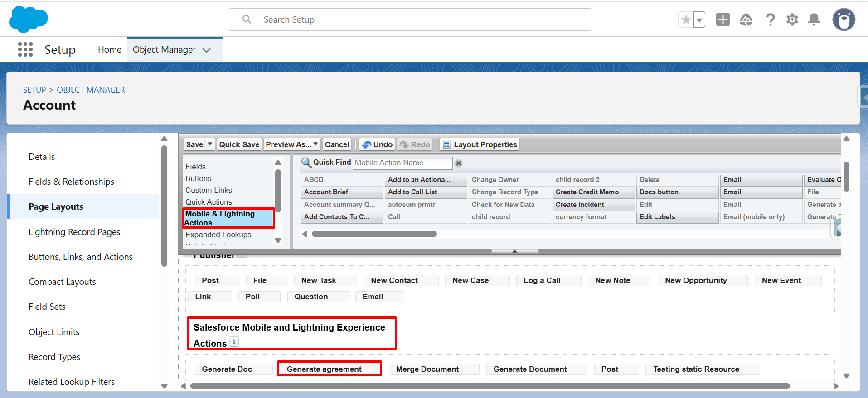Click the Quick Find input field

tap(402, 163)
